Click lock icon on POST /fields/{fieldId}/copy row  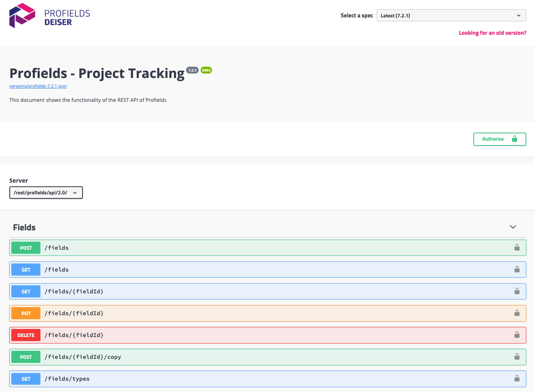coord(517,356)
